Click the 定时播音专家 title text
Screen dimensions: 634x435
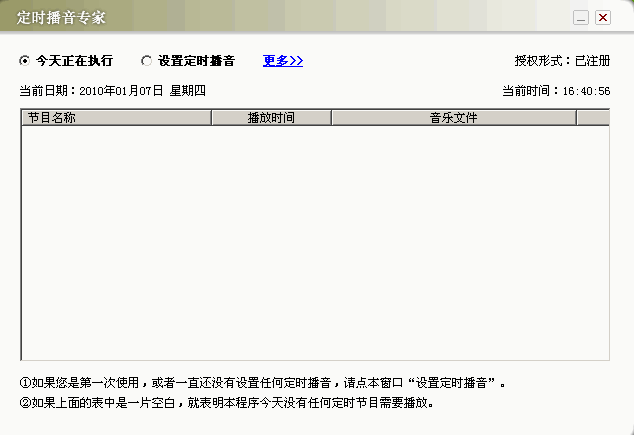[x=61, y=18]
